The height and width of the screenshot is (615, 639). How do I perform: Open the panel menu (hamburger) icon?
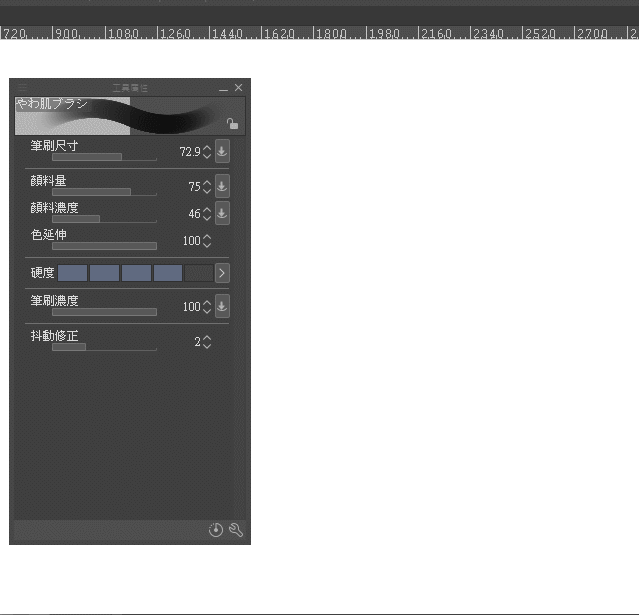[x=22, y=87]
